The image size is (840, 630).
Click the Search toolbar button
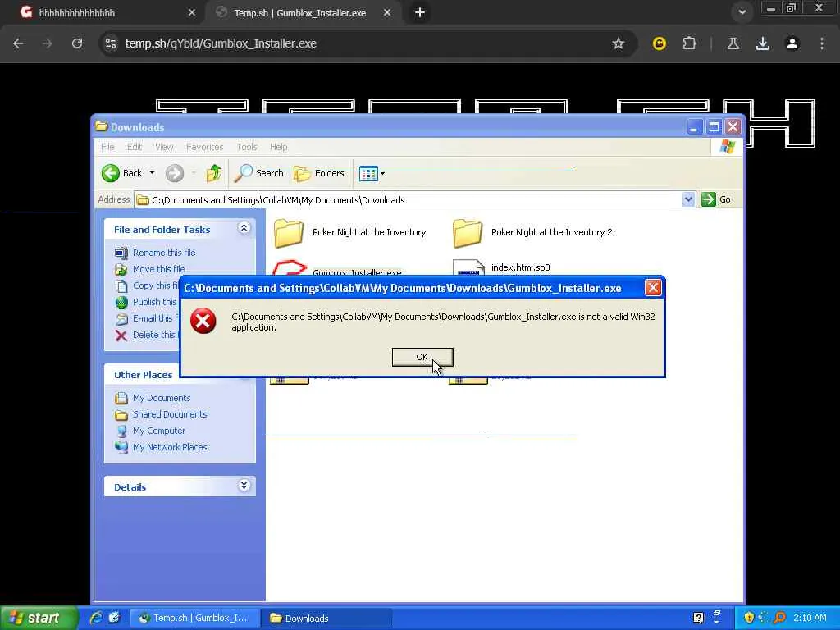tap(259, 173)
